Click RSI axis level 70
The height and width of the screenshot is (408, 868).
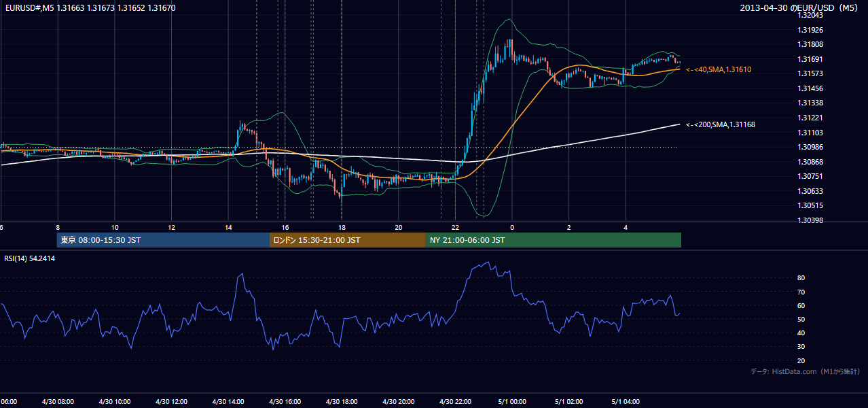pyautogui.click(x=801, y=292)
